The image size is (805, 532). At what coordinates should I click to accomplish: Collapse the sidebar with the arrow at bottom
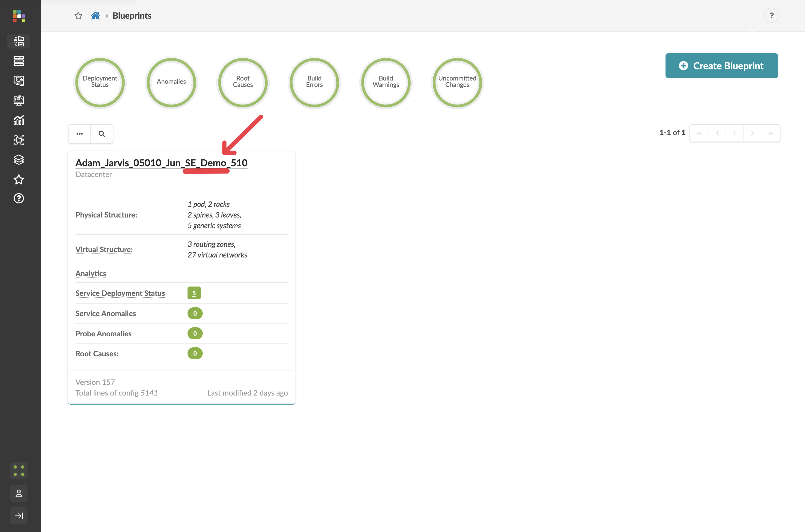click(x=19, y=515)
